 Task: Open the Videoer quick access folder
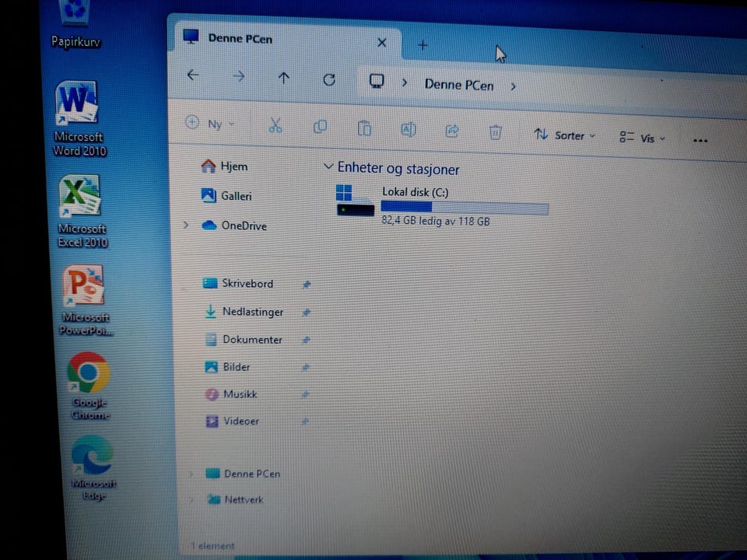pos(232,421)
